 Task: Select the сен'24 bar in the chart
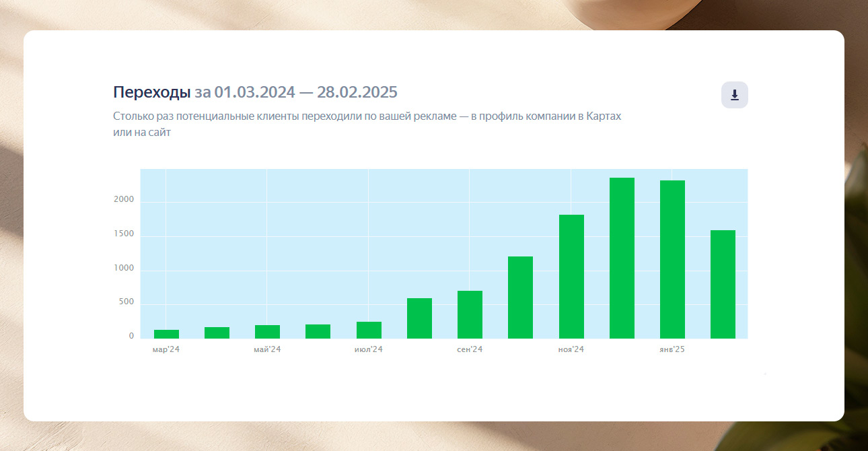pyautogui.click(x=470, y=314)
